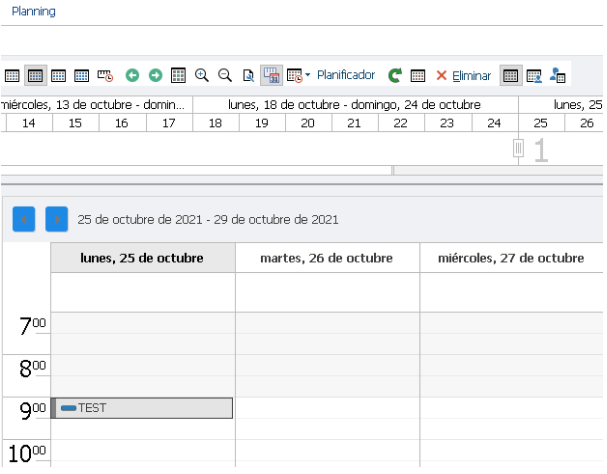The image size is (607, 474).
Task: Click the green forward arrow icon
Action: (x=156, y=75)
